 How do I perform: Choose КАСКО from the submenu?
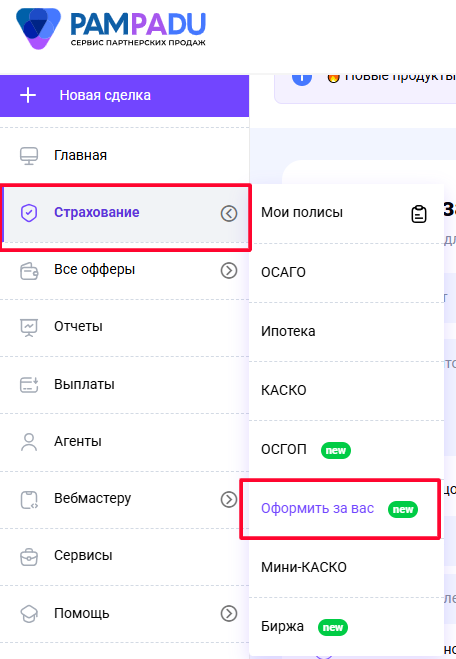[x=347, y=390]
